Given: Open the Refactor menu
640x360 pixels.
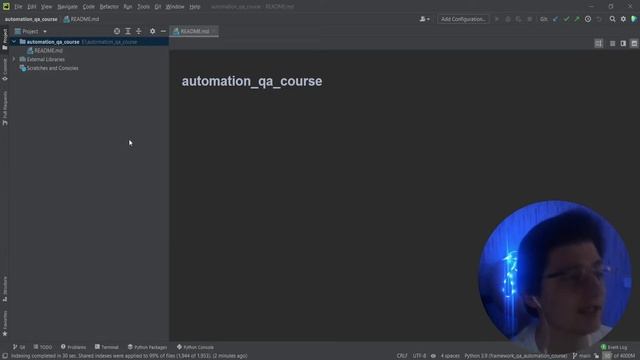Looking at the screenshot, I should 109,7.
